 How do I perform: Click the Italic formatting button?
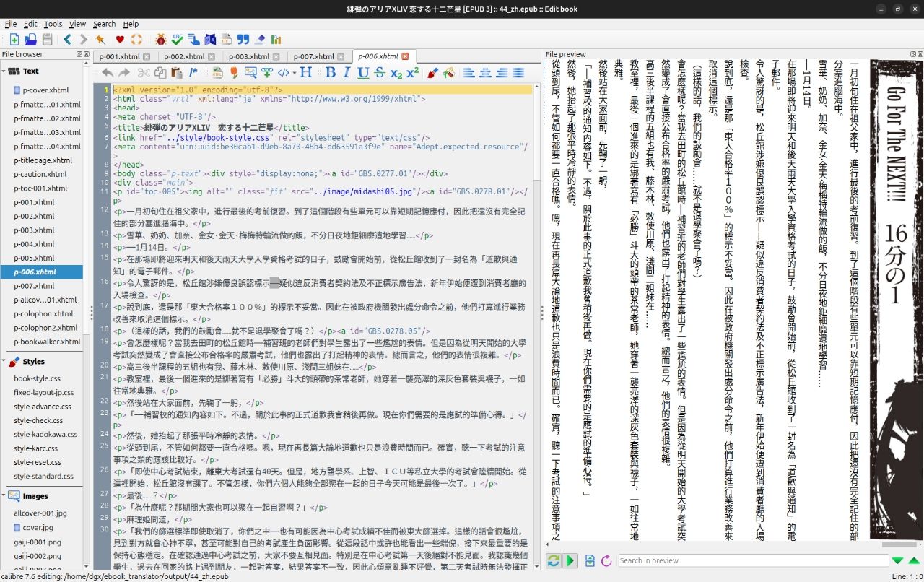pyautogui.click(x=346, y=72)
